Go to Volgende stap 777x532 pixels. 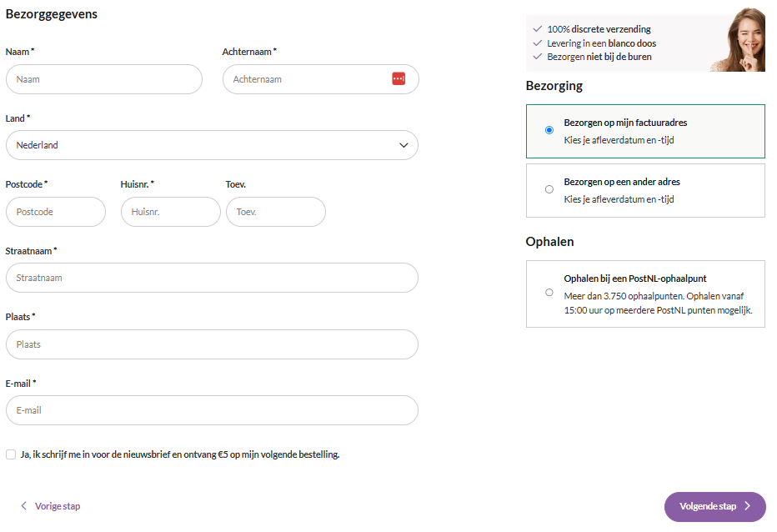point(715,507)
